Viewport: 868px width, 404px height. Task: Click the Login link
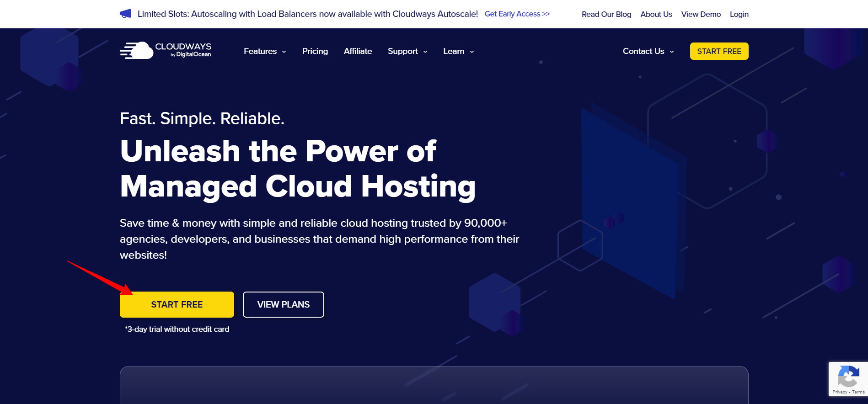(x=739, y=14)
